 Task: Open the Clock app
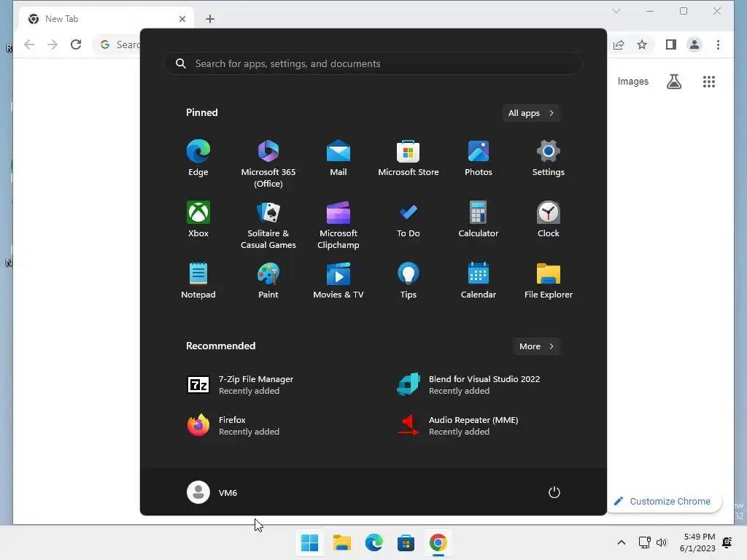(x=549, y=219)
